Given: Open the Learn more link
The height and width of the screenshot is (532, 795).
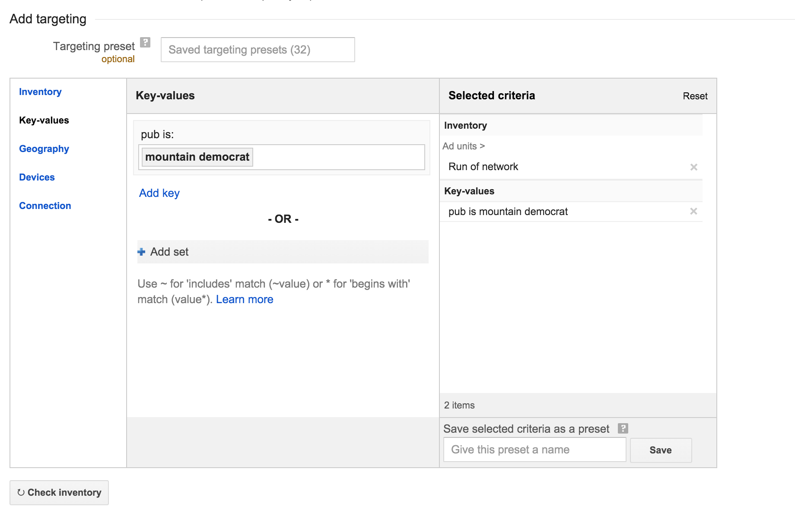Looking at the screenshot, I should tap(245, 299).
